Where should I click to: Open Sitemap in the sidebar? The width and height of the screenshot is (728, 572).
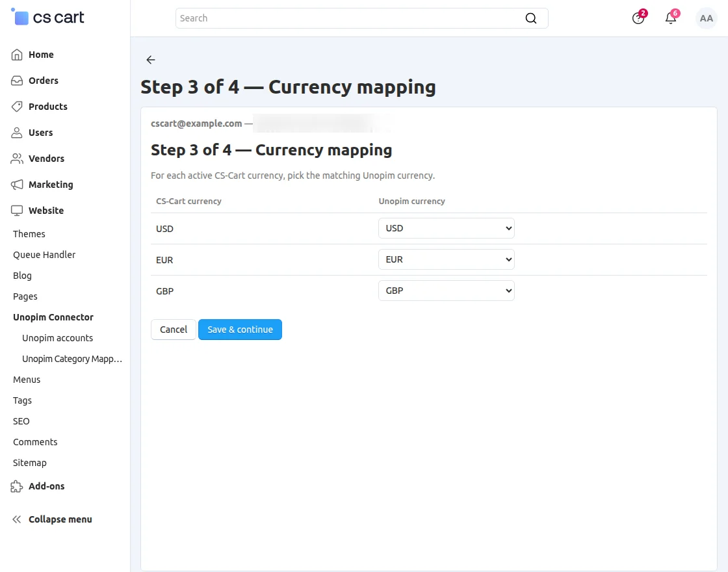(x=30, y=463)
